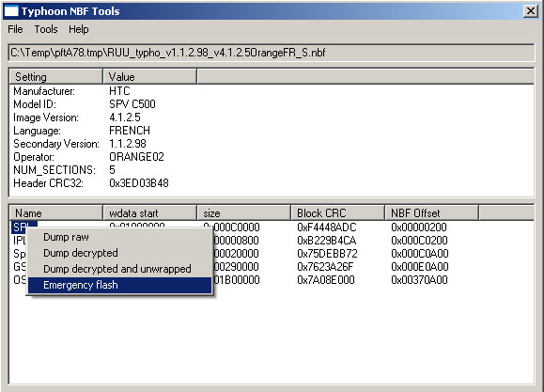This screenshot has height=392, width=544.
Task: Open the Tools menu
Action: [46, 29]
